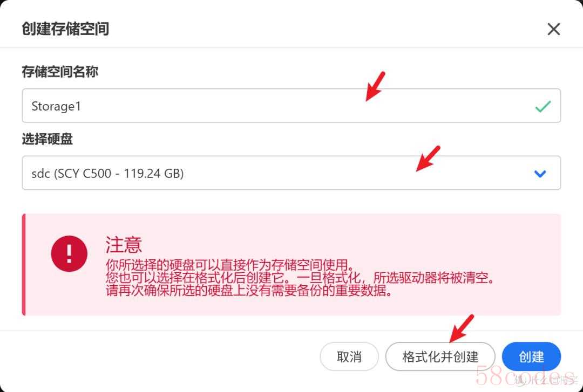This screenshot has width=583, height=392.
Task: Click the 选择硬盘 label
Action: pyautogui.click(x=47, y=139)
